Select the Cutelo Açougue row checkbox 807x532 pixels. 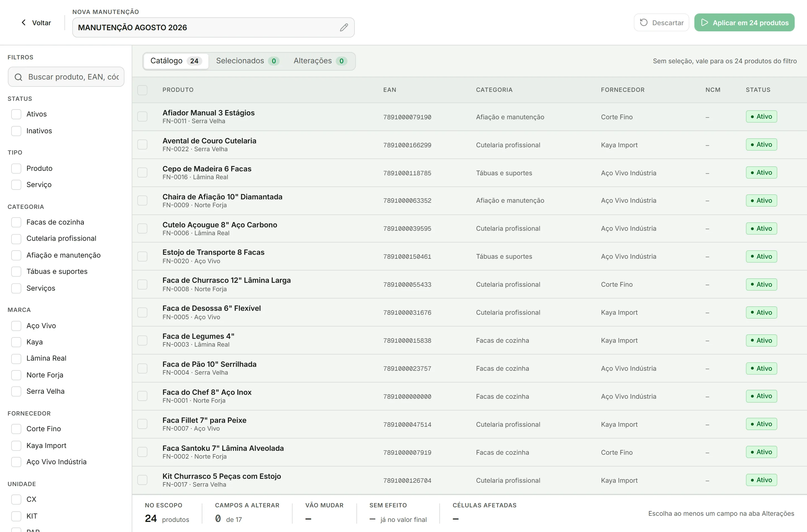click(142, 229)
